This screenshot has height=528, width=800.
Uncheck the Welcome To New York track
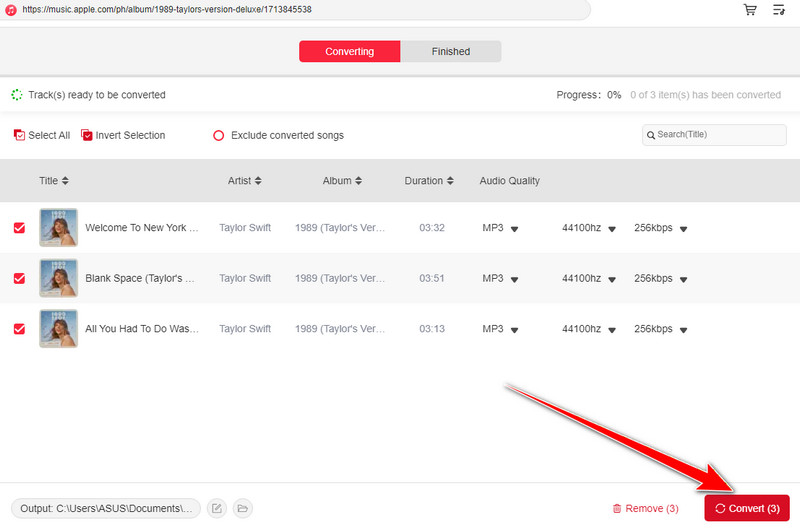pos(19,228)
